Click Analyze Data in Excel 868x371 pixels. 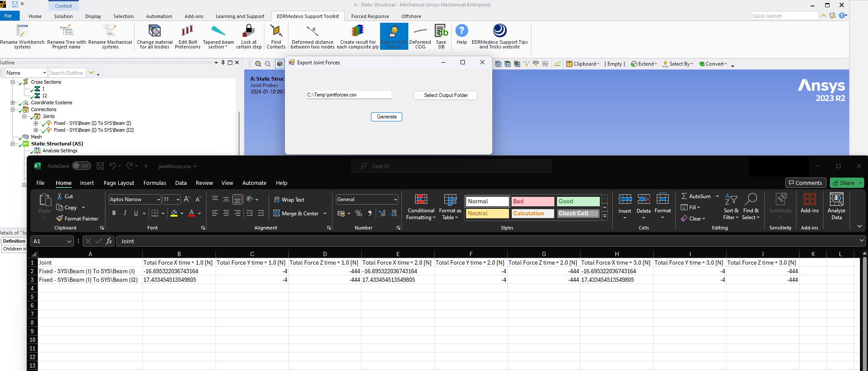[836, 207]
